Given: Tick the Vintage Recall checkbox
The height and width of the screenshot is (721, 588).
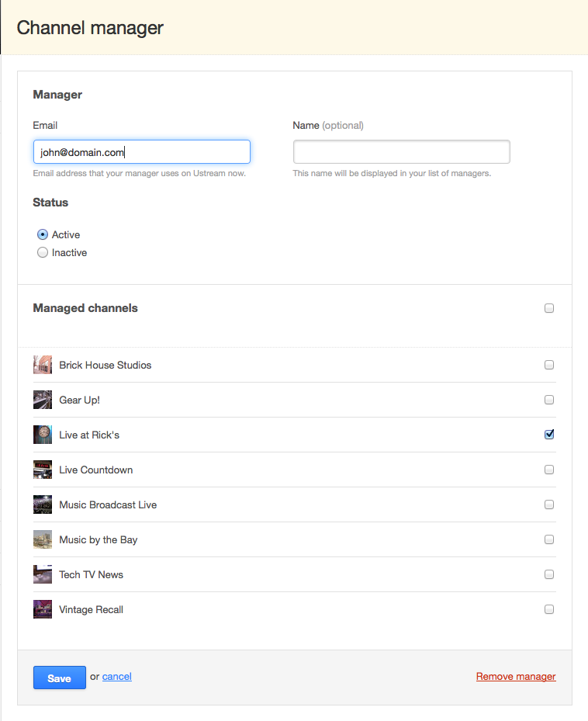Looking at the screenshot, I should (x=549, y=609).
